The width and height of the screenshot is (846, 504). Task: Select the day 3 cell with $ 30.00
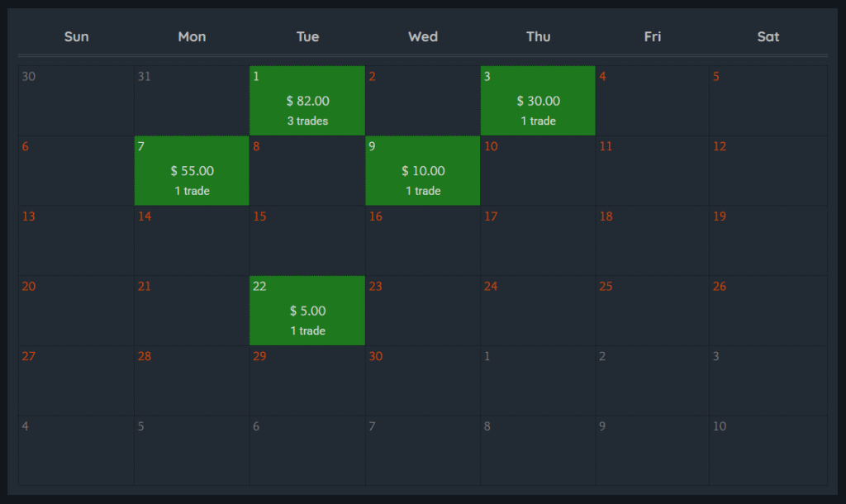pyautogui.click(x=538, y=100)
